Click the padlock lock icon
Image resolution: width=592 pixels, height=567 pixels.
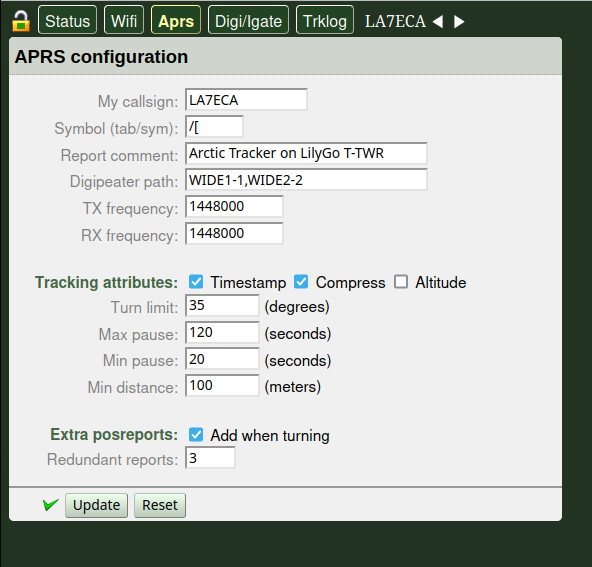pos(21,21)
